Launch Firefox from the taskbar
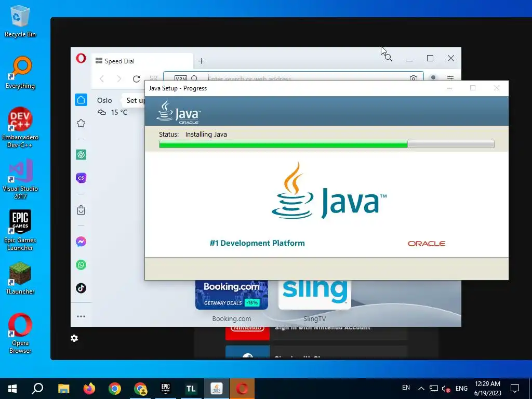 [x=89, y=389]
